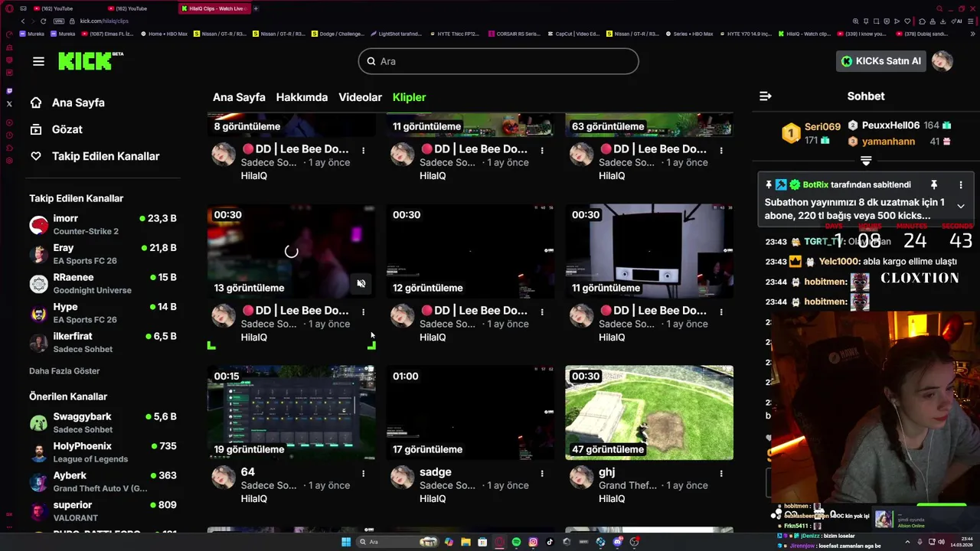Open options for 63 görüntüleme clip
This screenshot has height=551, width=980.
tap(721, 150)
